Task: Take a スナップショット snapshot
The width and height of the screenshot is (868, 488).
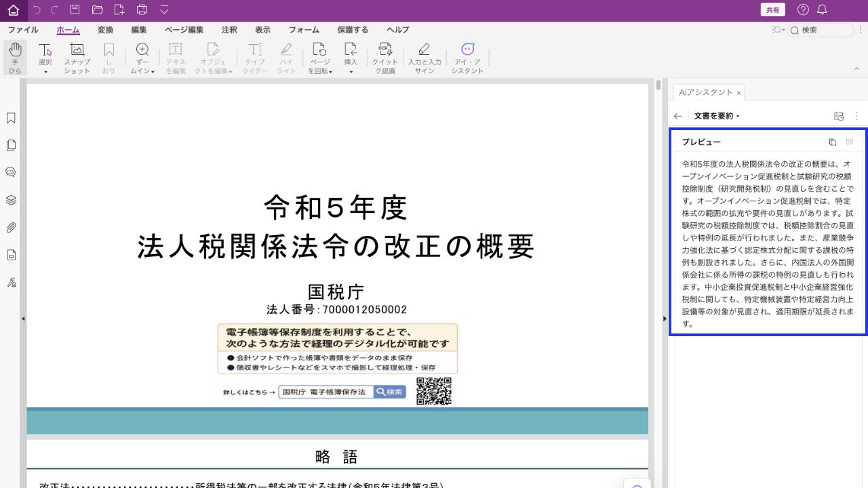Action: [77, 58]
